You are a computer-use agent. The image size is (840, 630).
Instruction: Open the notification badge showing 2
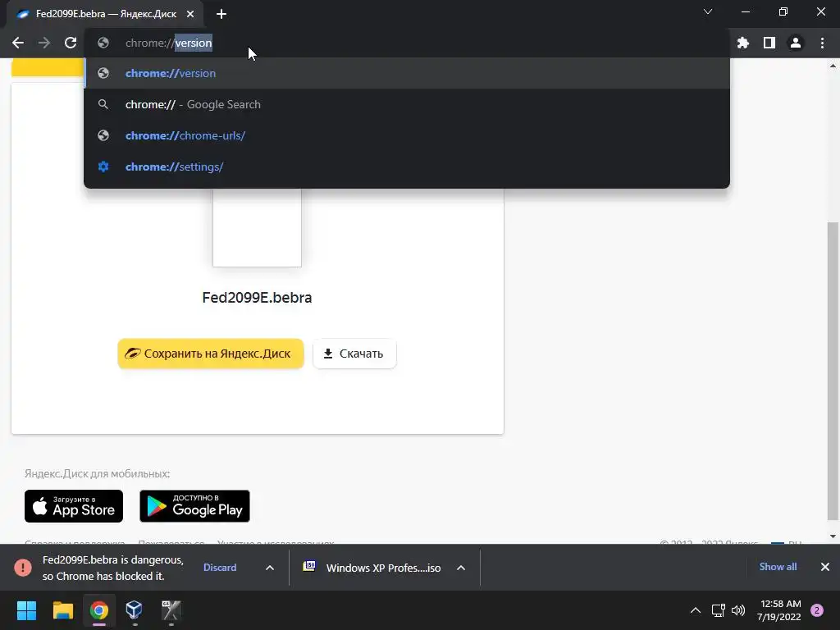point(817,610)
